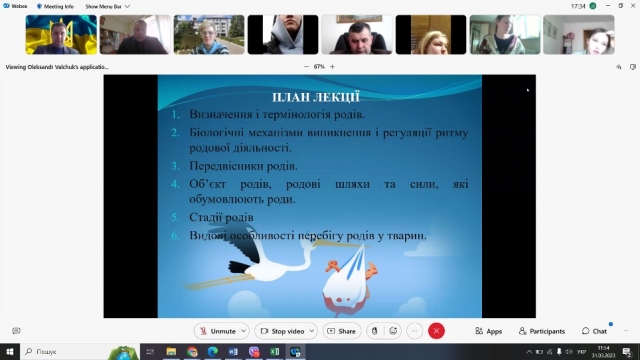640x360 pixels.
Task: Zoom in shared content with plus button
Action: click(x=332, y=67)
